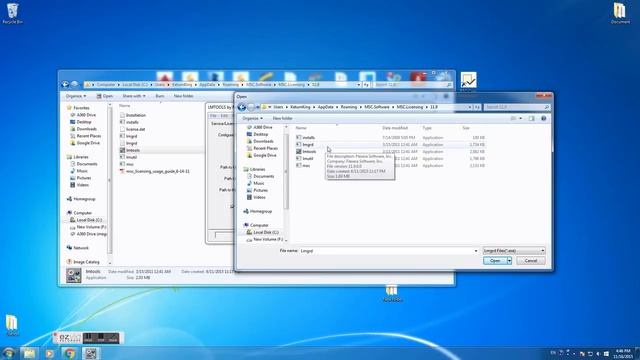Click the MSC.Software breadcrumb in Open dialog

(377, 107)
